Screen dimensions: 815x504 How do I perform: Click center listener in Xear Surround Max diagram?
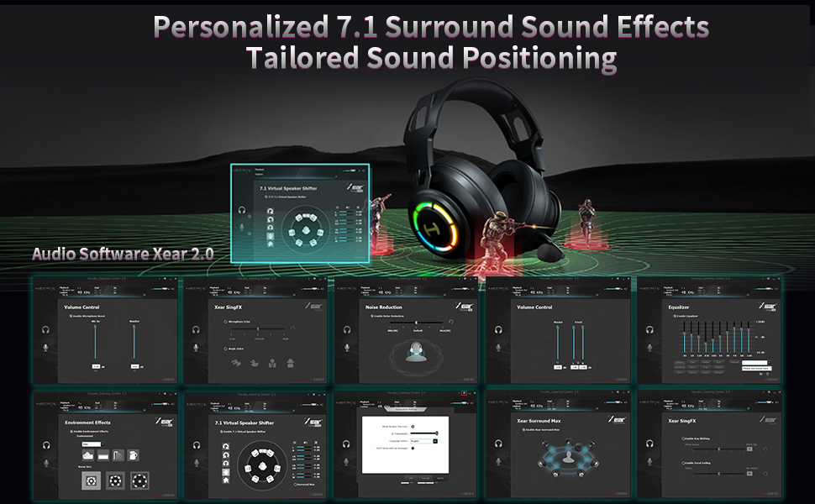pos(569,457)
